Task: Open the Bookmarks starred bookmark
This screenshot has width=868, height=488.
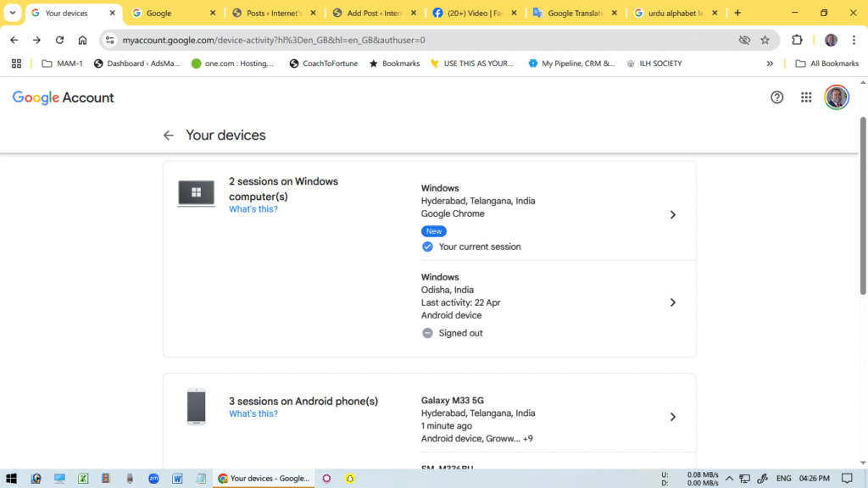Action: pos(394,64)
